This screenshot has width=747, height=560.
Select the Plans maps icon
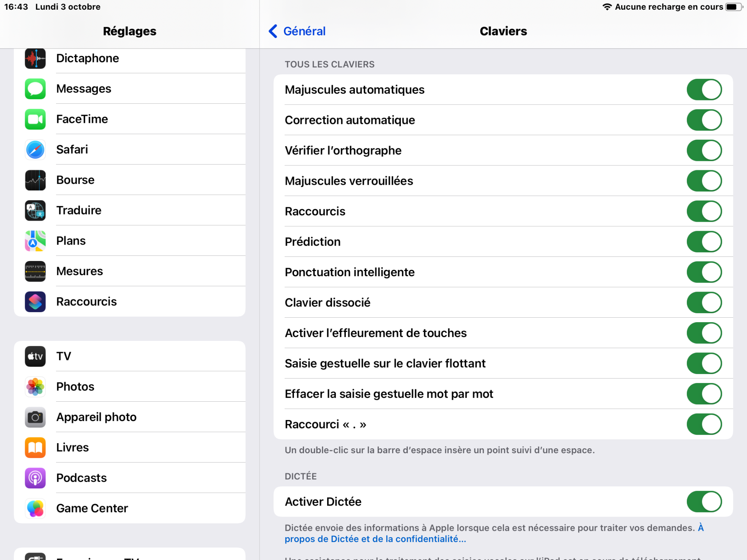[35, 241]
